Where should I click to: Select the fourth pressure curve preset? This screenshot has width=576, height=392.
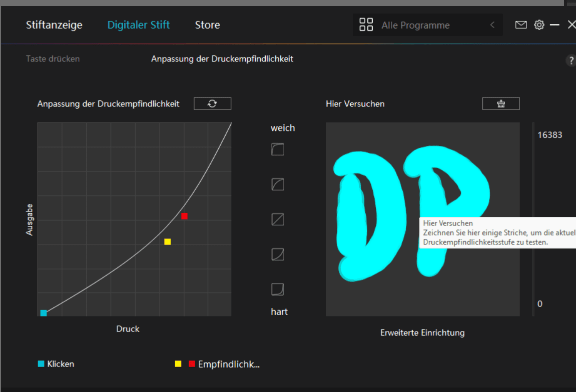click(277, 254)
